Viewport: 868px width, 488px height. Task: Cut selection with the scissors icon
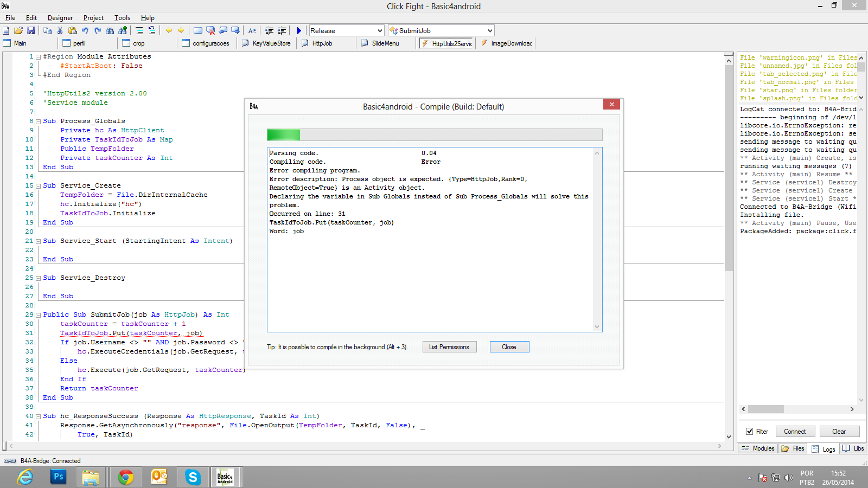coord(60,31)
